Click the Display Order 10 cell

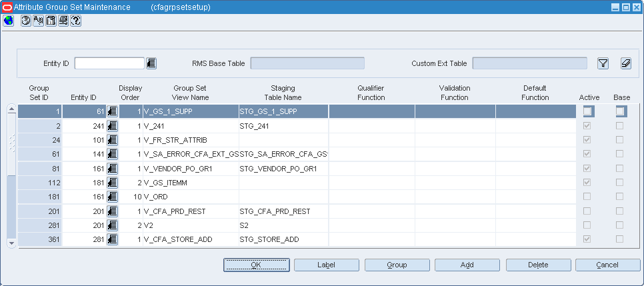[131, 197]
